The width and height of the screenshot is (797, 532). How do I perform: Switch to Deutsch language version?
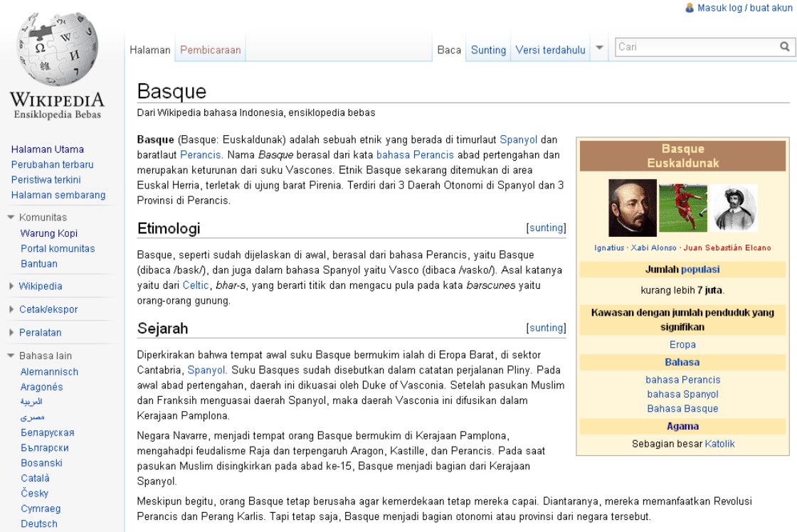click(x=38, y=524)
